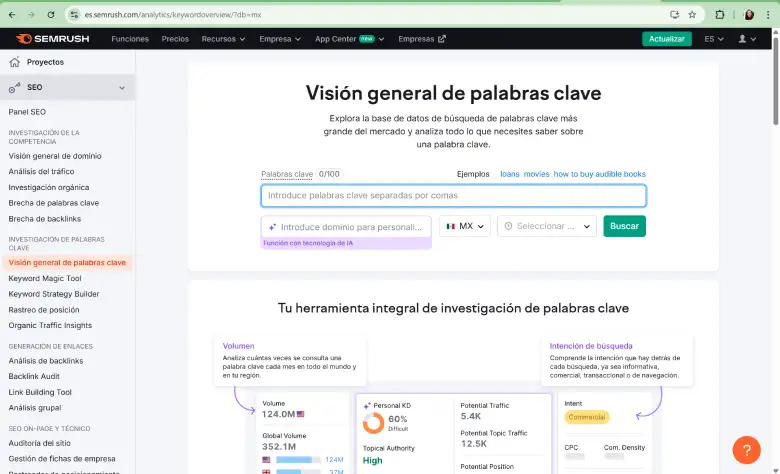Image resolution: width=780 pixels, height=474 pixels.
Task: Click the 'Palabras clave' field label
Action: 287,174
